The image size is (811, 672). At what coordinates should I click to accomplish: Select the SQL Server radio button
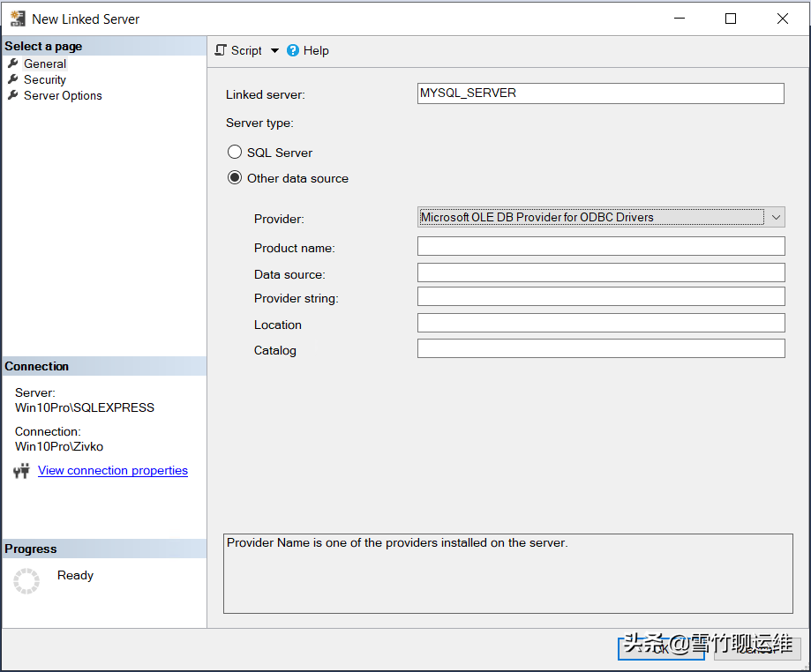coord(235,152)
